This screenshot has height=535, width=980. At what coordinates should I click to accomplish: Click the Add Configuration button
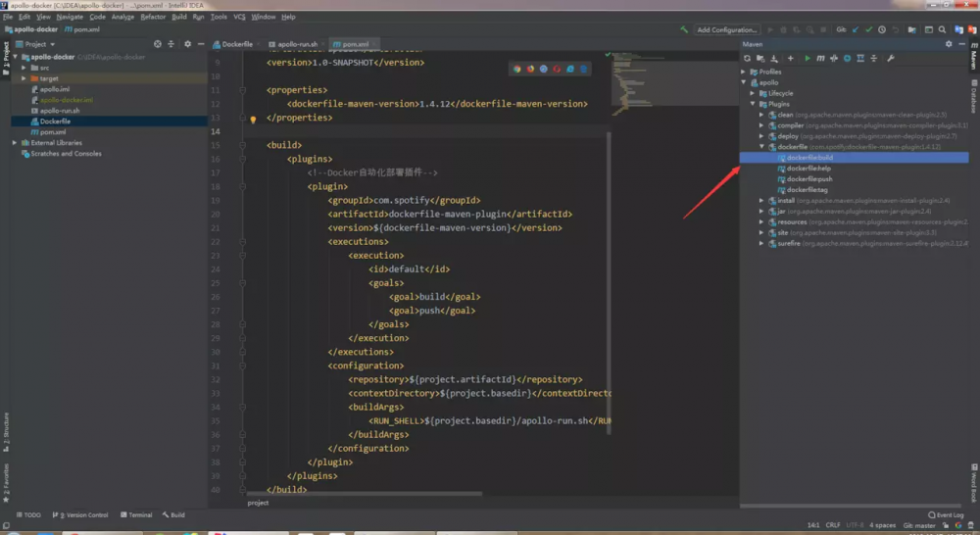coord(726,30)
